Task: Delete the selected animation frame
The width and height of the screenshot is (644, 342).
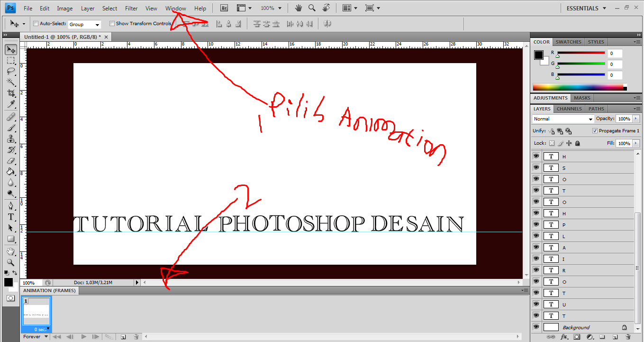Action: (136, 337)
